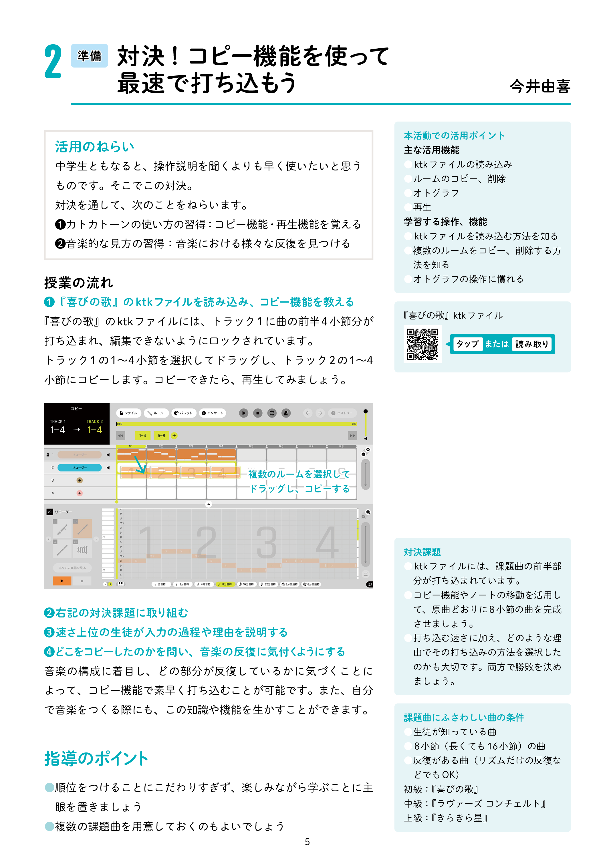Add a new section with the yellow plus
The height and width of the screenshot is (868, 615).
click(x=174, y=436)
